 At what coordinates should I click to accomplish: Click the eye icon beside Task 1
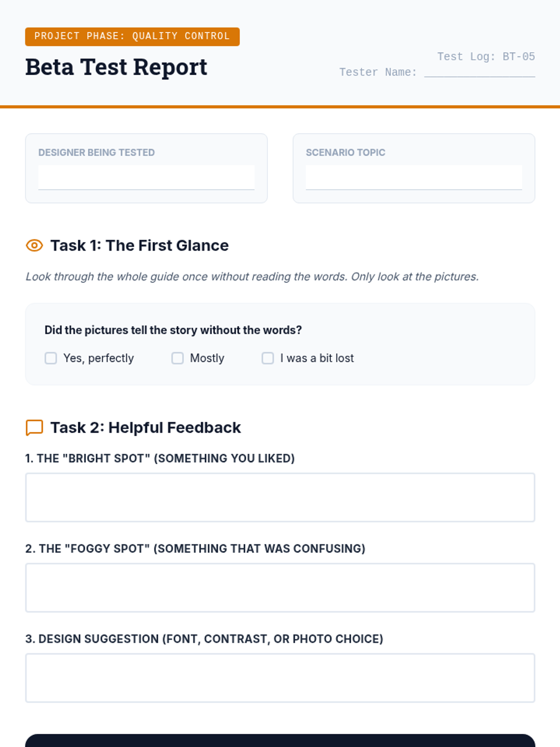[35, 246]
